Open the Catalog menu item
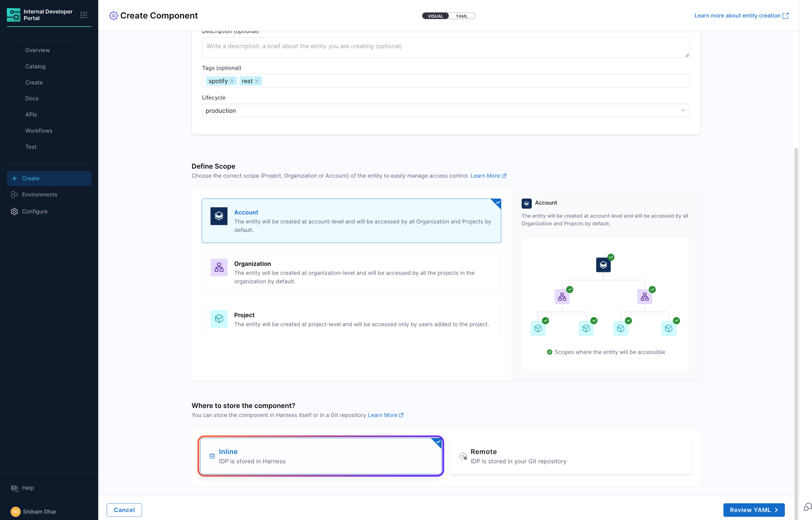Image resolution: width=812 pixels, height=520 pixels. (35, 66)
